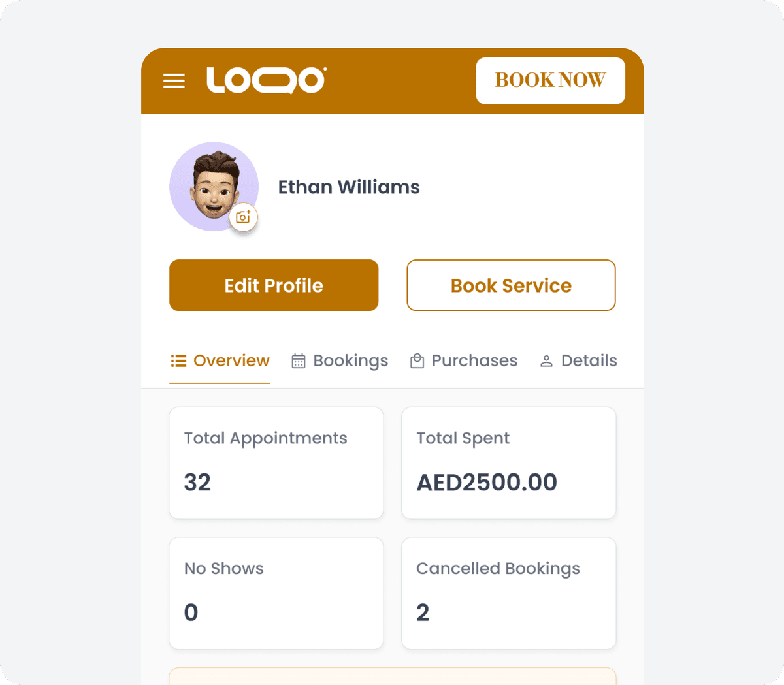Screen dimensions: 784x685
Task: Select the Total Spent card
Action: click(508, 463)
